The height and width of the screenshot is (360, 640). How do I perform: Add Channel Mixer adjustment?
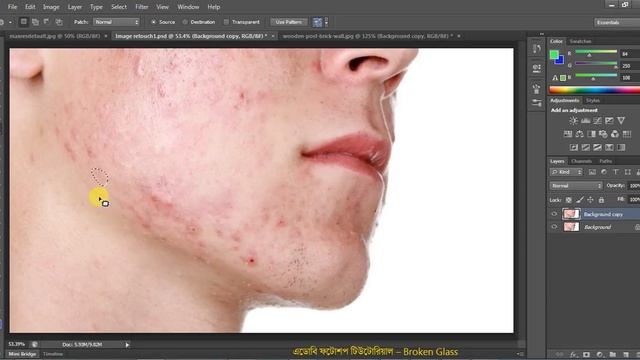tap(615, 134)
